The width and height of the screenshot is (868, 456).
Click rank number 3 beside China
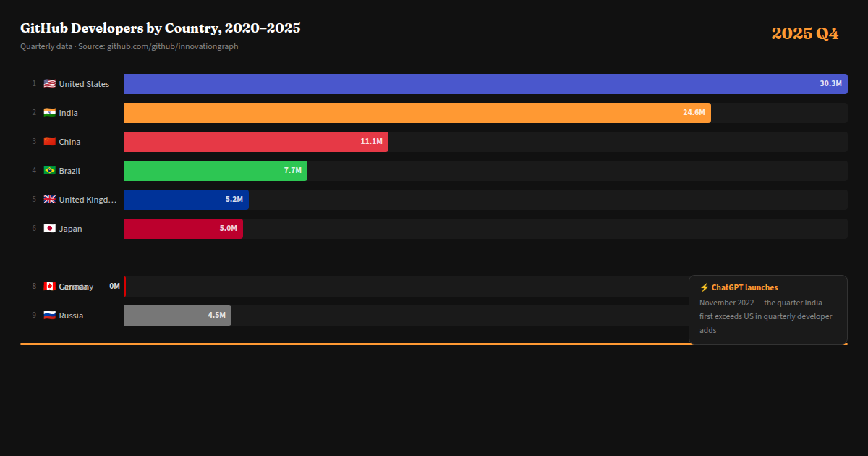34,142
